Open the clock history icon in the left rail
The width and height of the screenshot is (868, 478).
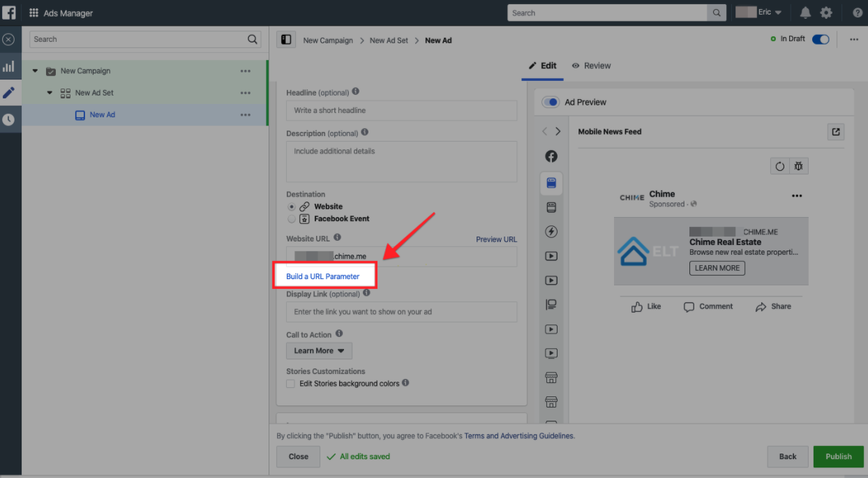(x=9, y=119)
